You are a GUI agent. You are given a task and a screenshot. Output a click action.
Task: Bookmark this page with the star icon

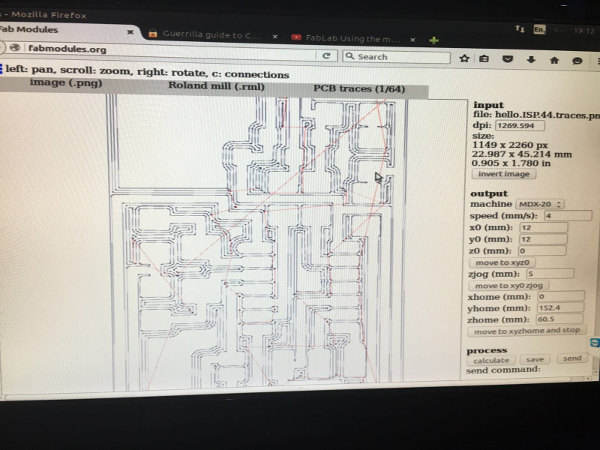click(x=464, y=58)
